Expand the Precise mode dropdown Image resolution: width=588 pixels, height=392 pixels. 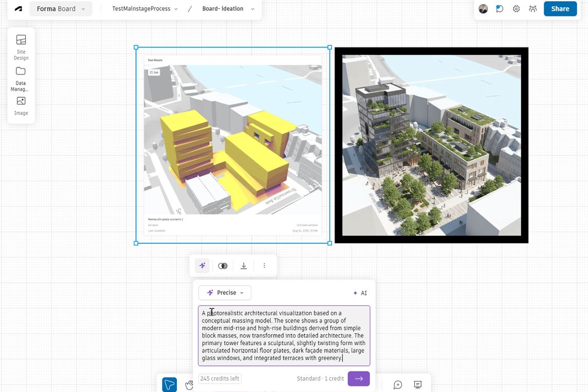coord(225,293)
